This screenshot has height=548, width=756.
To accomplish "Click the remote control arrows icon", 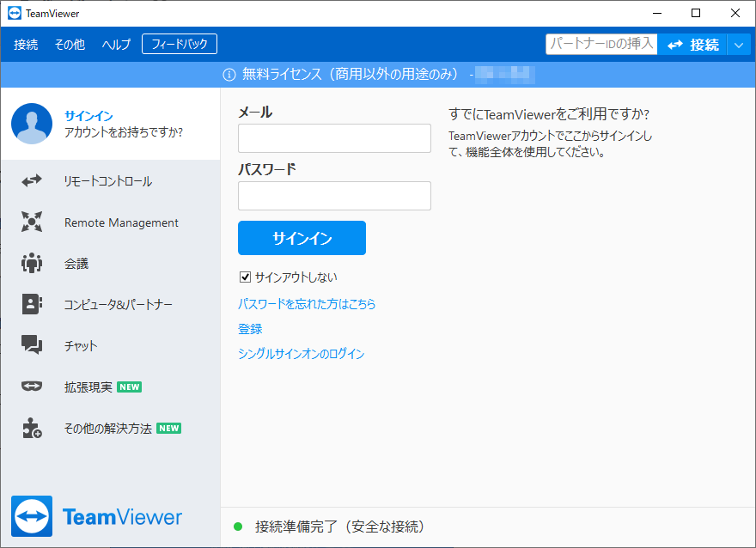I will [x=32, y=180].
